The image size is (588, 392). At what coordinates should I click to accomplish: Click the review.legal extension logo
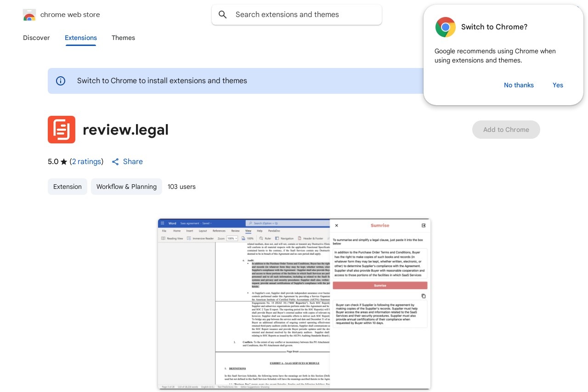[x=62, y=130]
